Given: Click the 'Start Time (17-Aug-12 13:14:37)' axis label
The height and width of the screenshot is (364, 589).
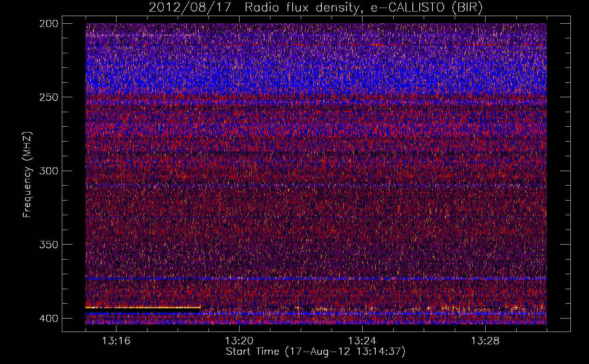Looking at the screenshot, I should coord(316,352).
